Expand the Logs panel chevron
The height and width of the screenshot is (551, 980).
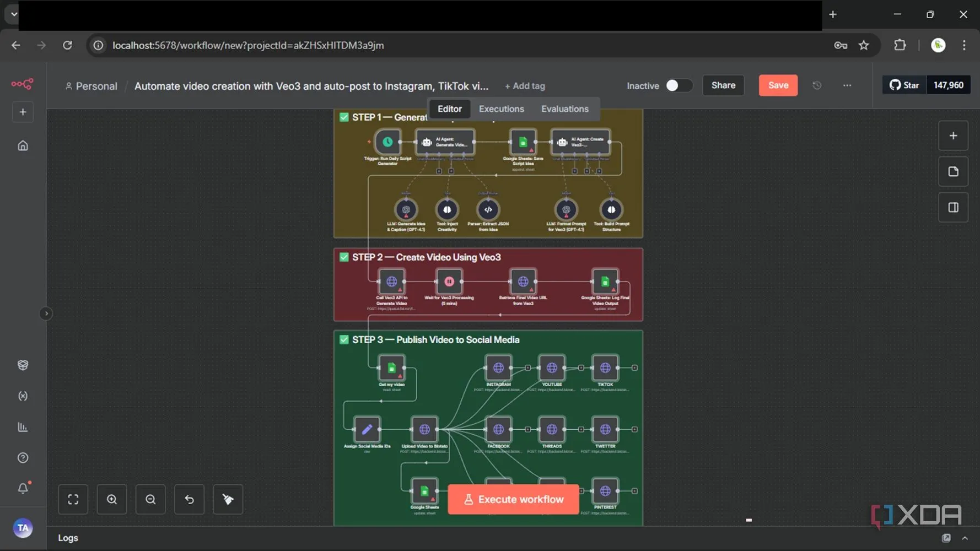[x=965, y=538]
